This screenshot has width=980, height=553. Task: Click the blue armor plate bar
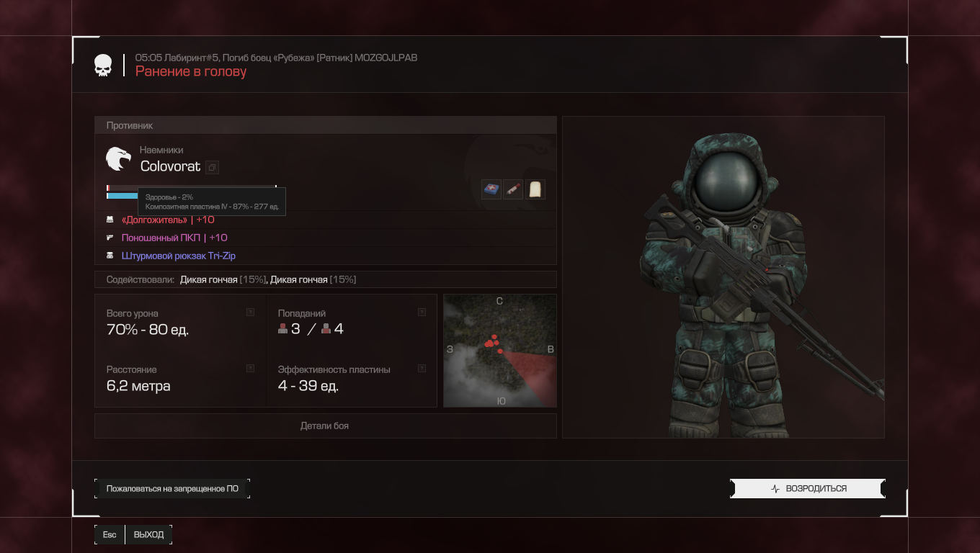[x=122, y=195]
